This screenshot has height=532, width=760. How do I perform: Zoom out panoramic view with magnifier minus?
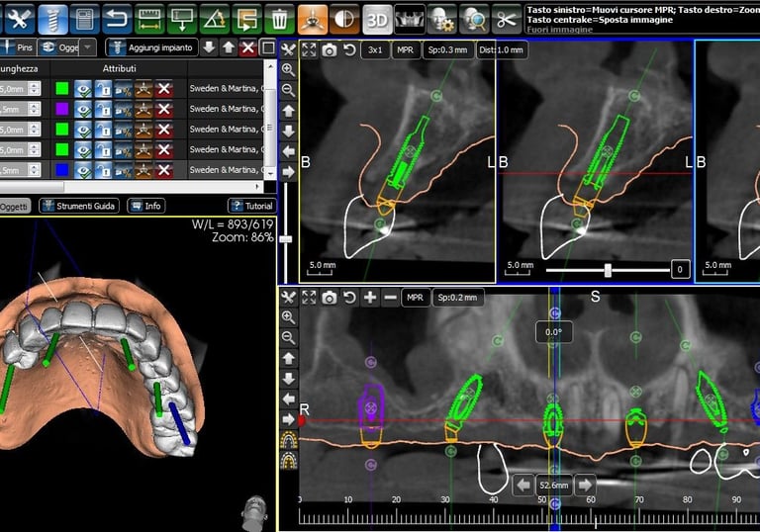[x=288, y=338]
